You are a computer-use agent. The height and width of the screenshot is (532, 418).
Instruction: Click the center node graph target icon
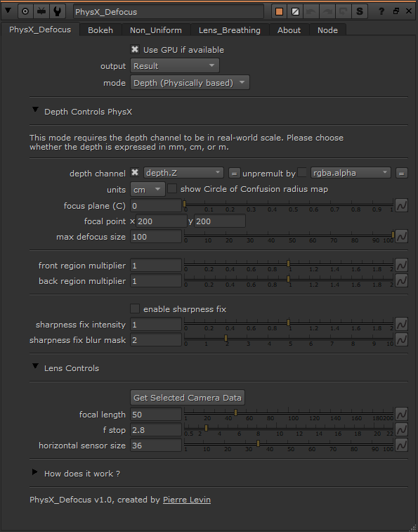click(x=25, y=11)
